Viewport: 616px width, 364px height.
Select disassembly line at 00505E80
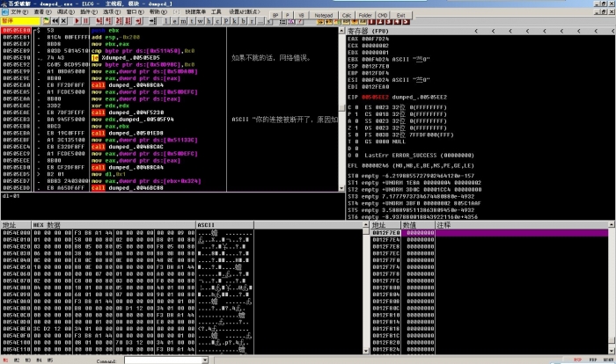pos(169,30)
